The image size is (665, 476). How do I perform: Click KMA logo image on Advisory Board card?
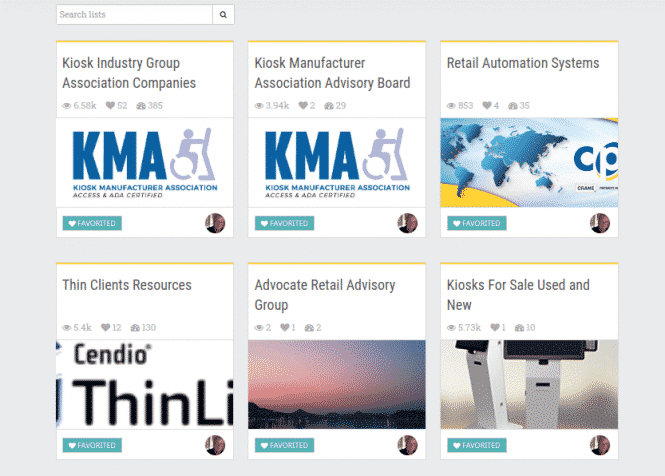[x=337, y=162]
